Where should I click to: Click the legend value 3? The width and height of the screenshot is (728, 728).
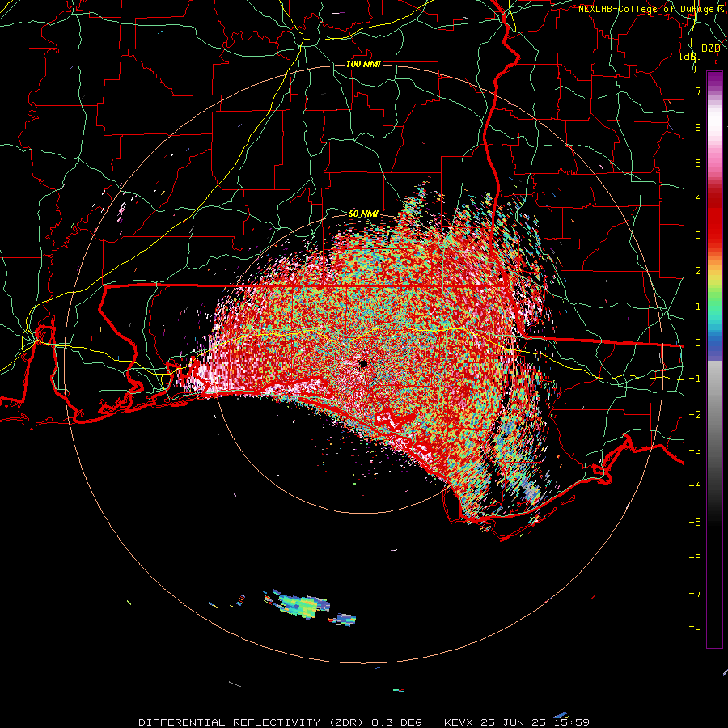click(x=698, y=235)
